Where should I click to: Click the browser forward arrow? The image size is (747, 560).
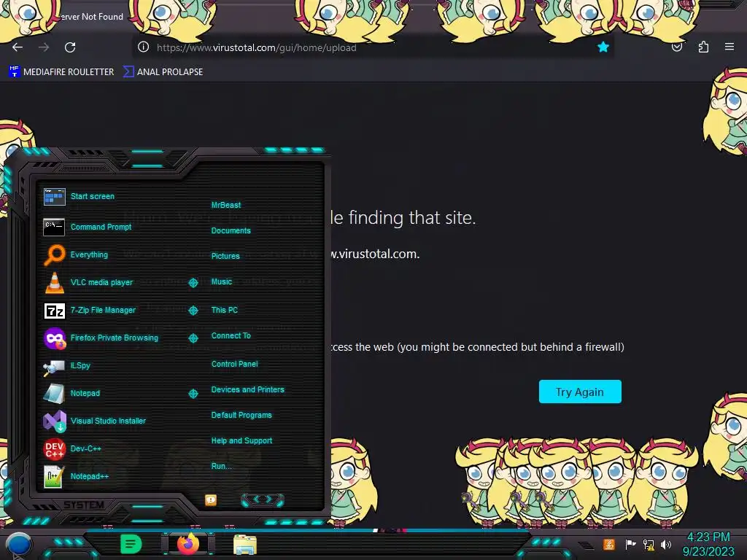(x=44, y=47)
